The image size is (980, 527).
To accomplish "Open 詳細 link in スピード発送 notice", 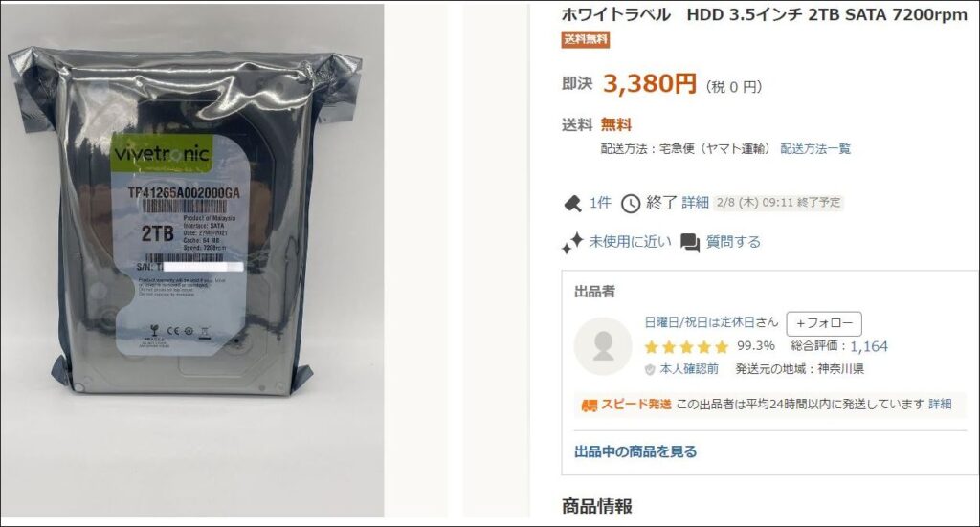I will (x=940, y=404).
